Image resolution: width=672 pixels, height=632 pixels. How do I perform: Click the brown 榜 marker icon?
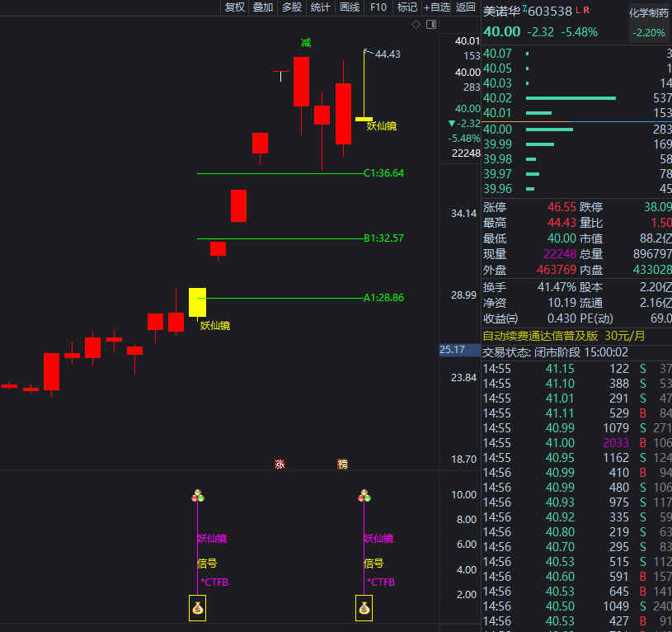[342, 465]
